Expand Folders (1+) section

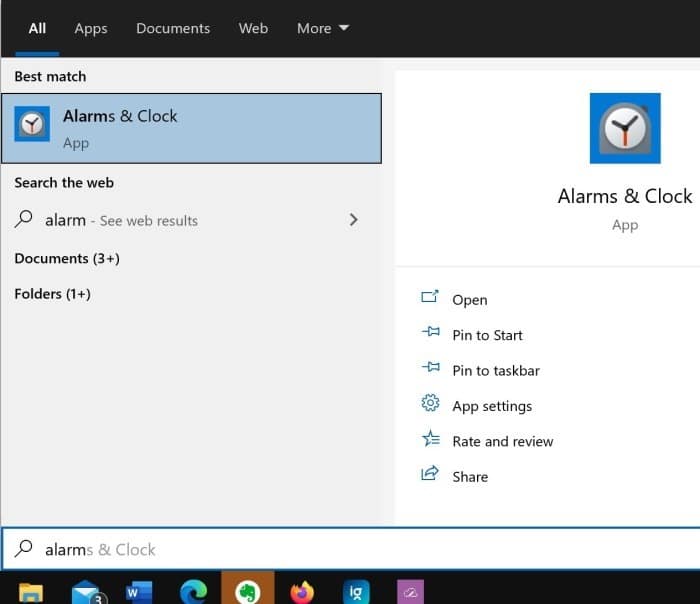point(53,294)
